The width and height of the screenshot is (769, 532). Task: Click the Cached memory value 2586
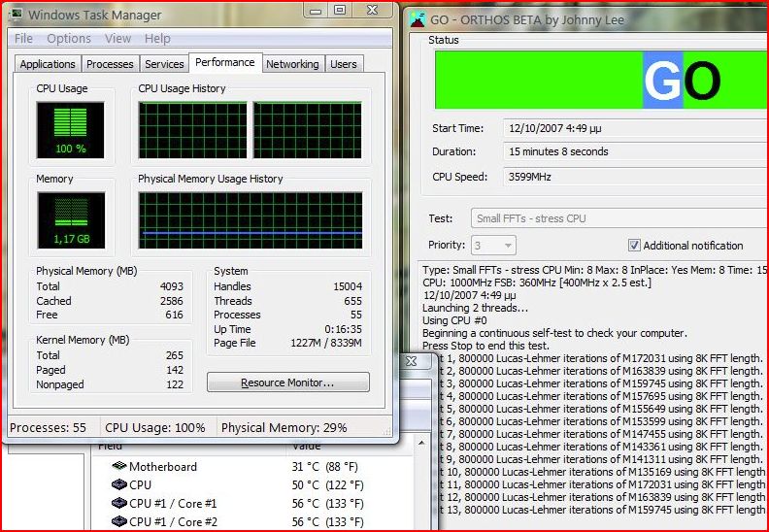click(x=172, y=301)
